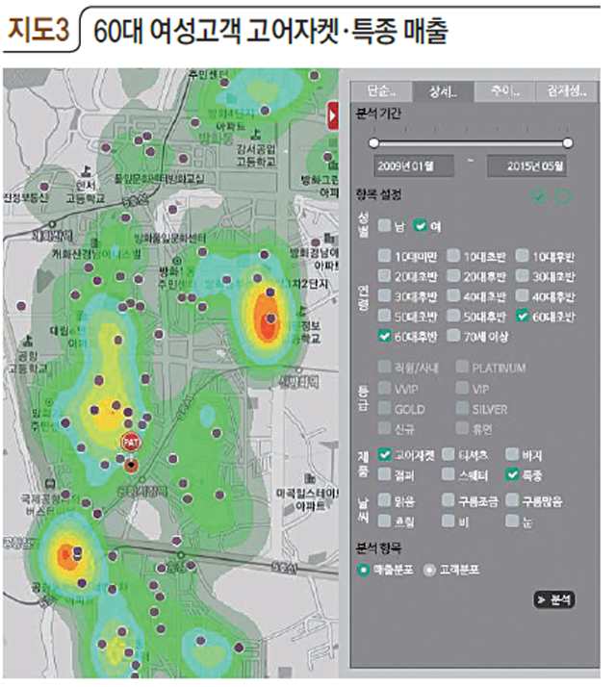The image size is (616, 687).
Task: Check the 10대후반 age checkbox
Action: coord(522,256)
